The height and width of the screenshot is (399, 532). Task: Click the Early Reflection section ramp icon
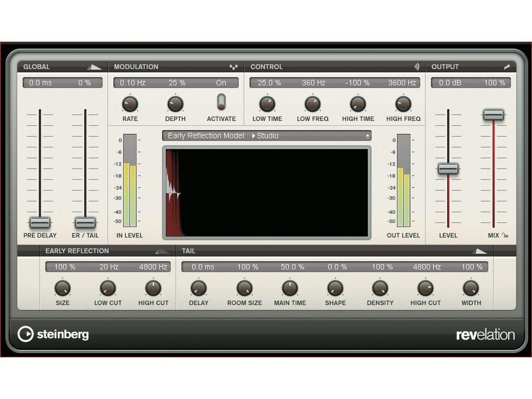click(162, 251)
